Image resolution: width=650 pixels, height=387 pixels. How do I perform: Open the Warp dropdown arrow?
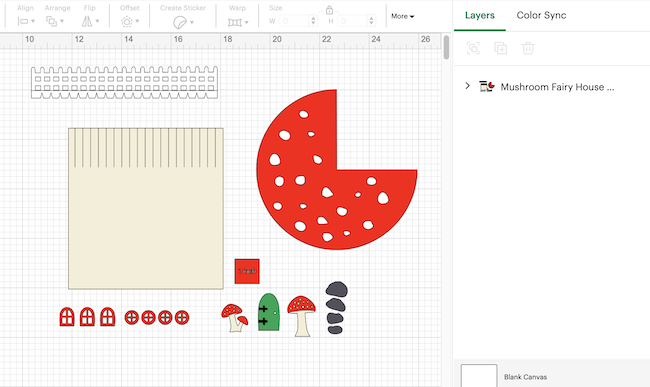tap(247, 22)
